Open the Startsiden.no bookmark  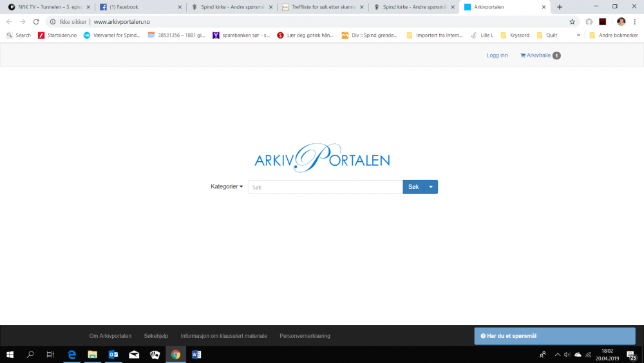[57, 35]
